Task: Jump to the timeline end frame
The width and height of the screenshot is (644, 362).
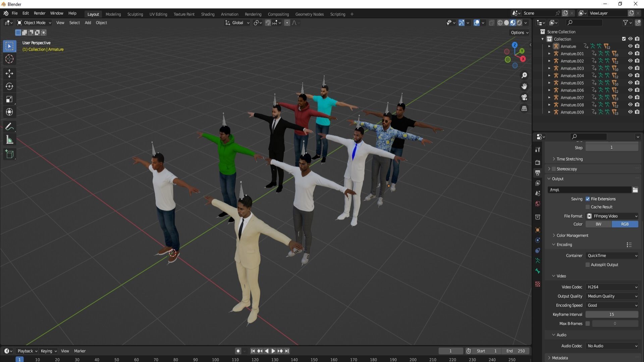Action: 287,351
